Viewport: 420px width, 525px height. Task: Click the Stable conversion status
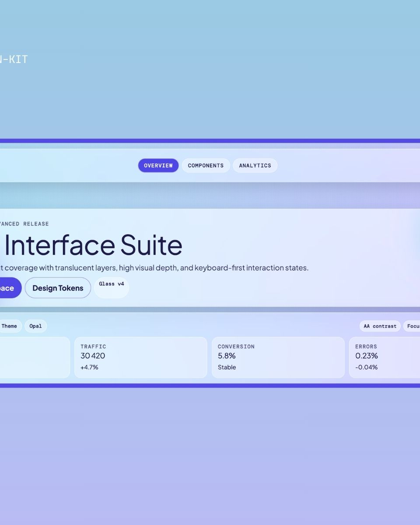click(x=227, y=367)
